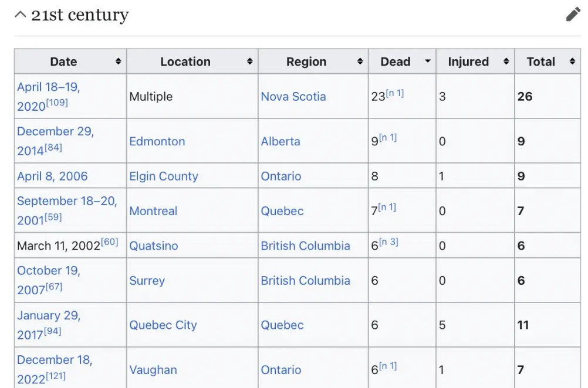
Task: Open the Alberta region link
Action: click(280, 141)
